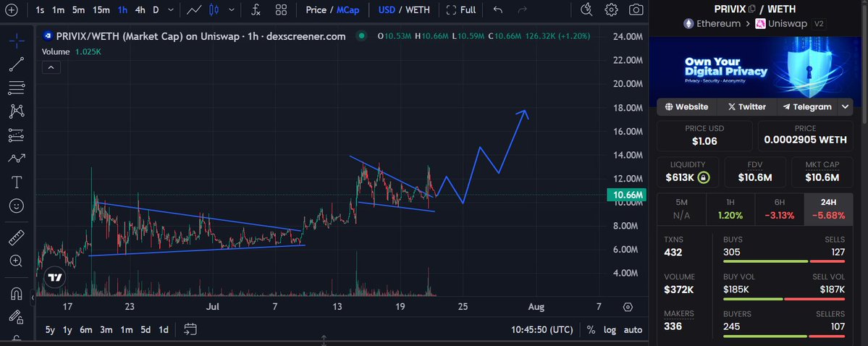Activate the zoom in tool

coord(17,261)
